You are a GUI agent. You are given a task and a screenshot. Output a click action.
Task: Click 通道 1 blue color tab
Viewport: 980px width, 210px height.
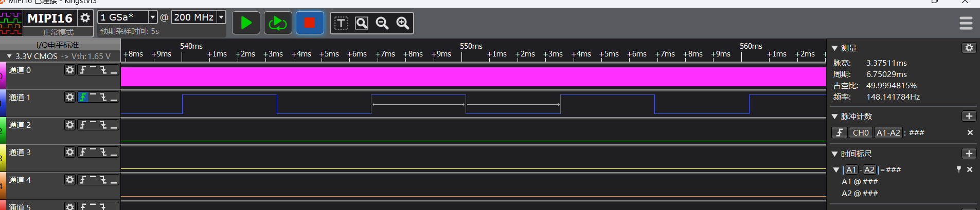pos(3,103)
